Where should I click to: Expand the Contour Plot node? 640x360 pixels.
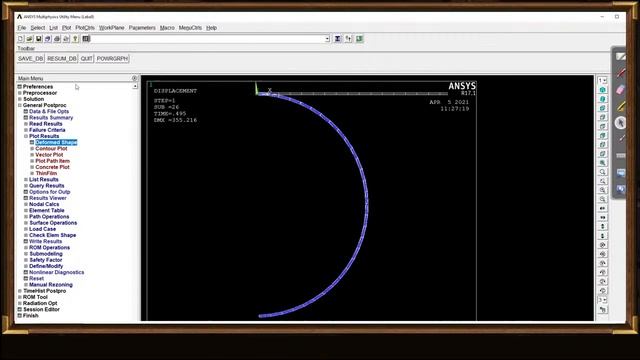pyautogui.click(x=32, y=149)
